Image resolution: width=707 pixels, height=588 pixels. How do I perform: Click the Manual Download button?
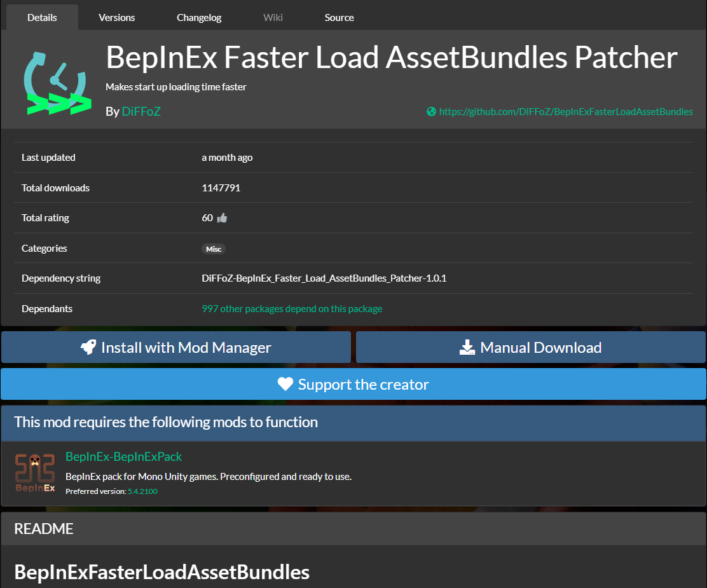531,347
